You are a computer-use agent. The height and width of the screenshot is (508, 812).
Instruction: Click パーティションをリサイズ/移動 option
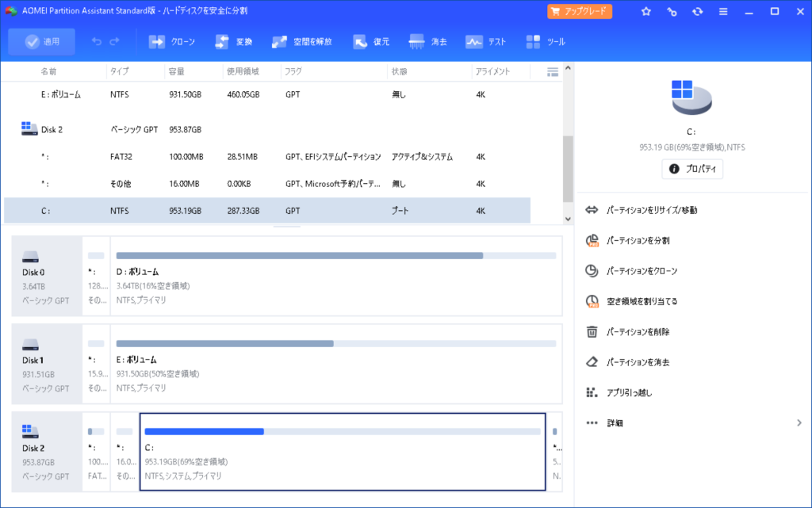click(x=652, y=210)
